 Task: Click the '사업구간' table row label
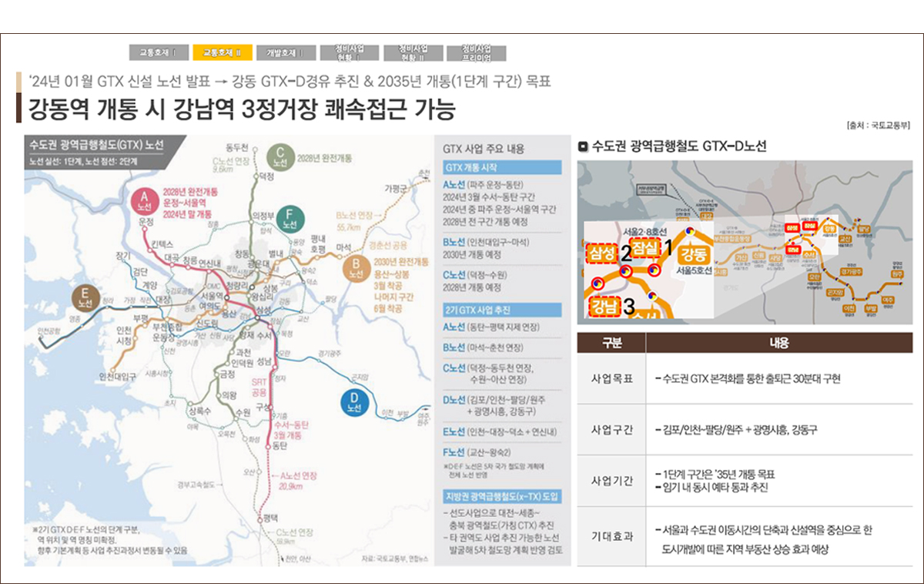point(611,429)
